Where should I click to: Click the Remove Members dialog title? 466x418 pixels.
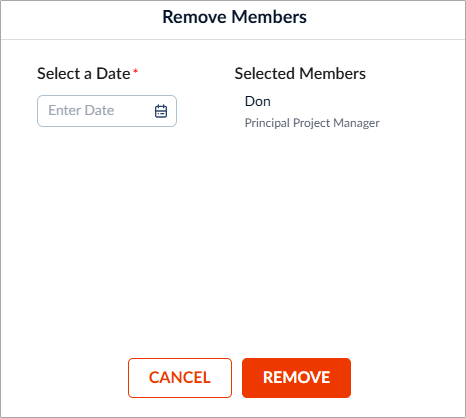click(234, 17)
